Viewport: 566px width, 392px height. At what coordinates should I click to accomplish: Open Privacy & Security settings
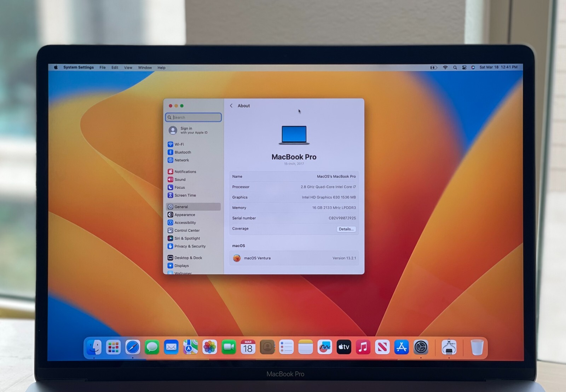point(194,246)
